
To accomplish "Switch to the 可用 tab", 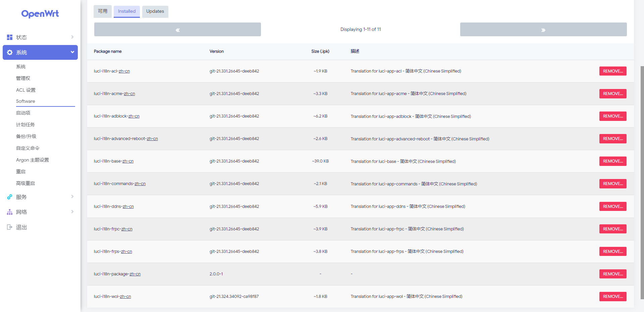I will point(102,11).
